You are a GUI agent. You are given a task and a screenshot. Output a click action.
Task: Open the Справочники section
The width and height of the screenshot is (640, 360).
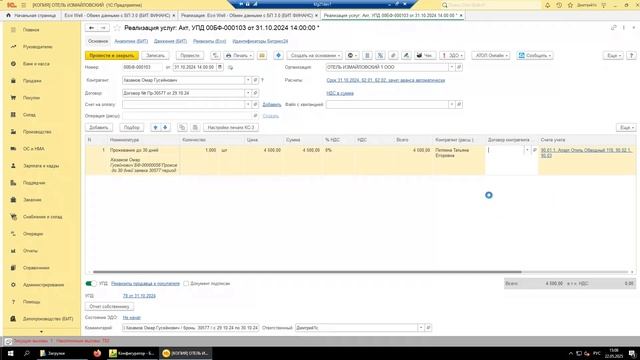tap(36, 268)
